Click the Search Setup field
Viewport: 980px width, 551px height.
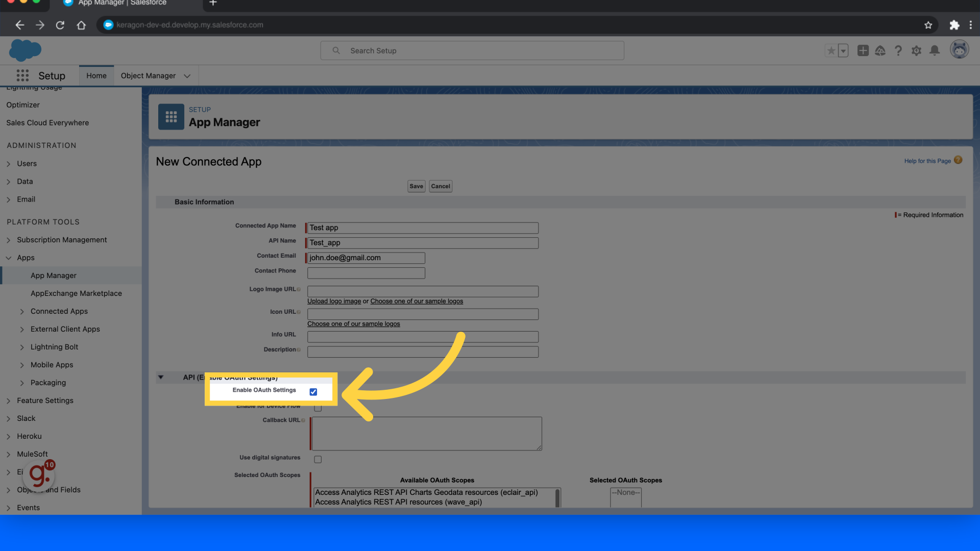472,51
